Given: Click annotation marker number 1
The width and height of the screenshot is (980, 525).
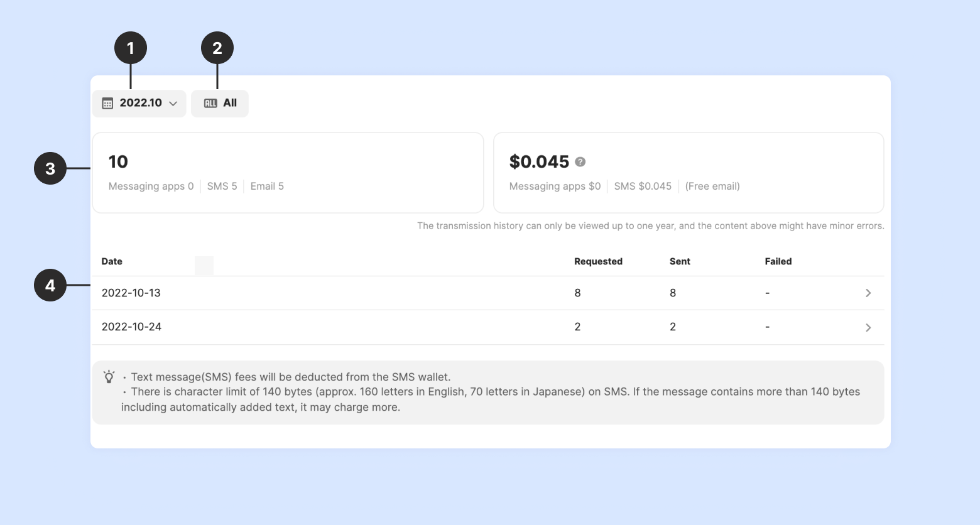Looking at the screenshot, I should pos(131,48).
